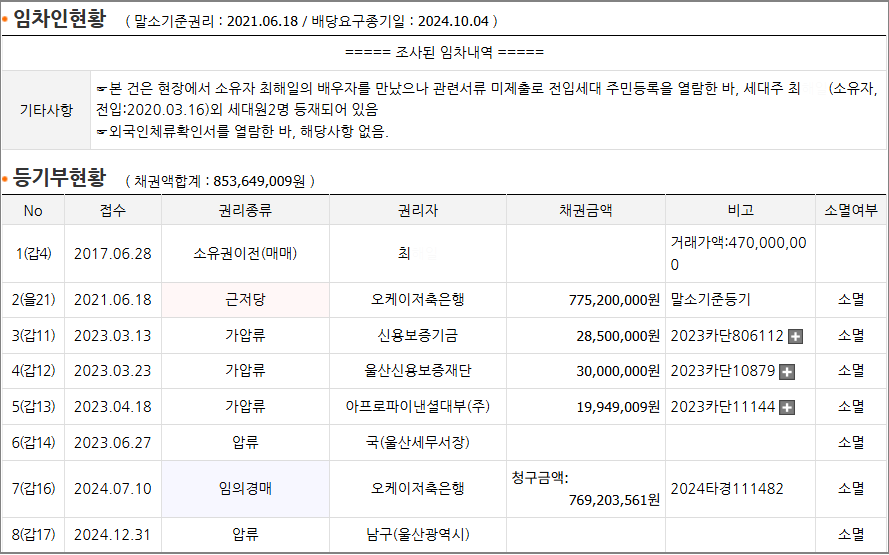This screenshot has width=889, height=555.
Task: Click the No column header
Action: point(33,210)
